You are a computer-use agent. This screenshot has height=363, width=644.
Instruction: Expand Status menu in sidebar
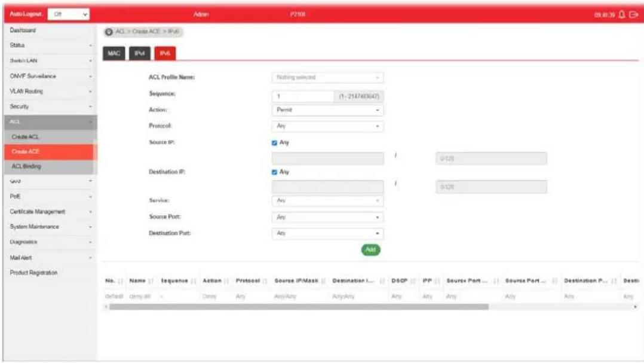coord(51,45)
